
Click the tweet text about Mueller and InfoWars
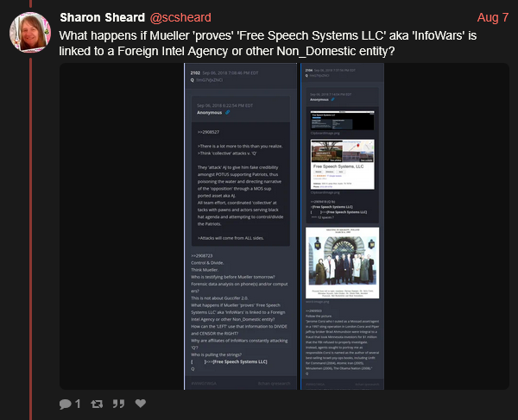tap(268, 43)
